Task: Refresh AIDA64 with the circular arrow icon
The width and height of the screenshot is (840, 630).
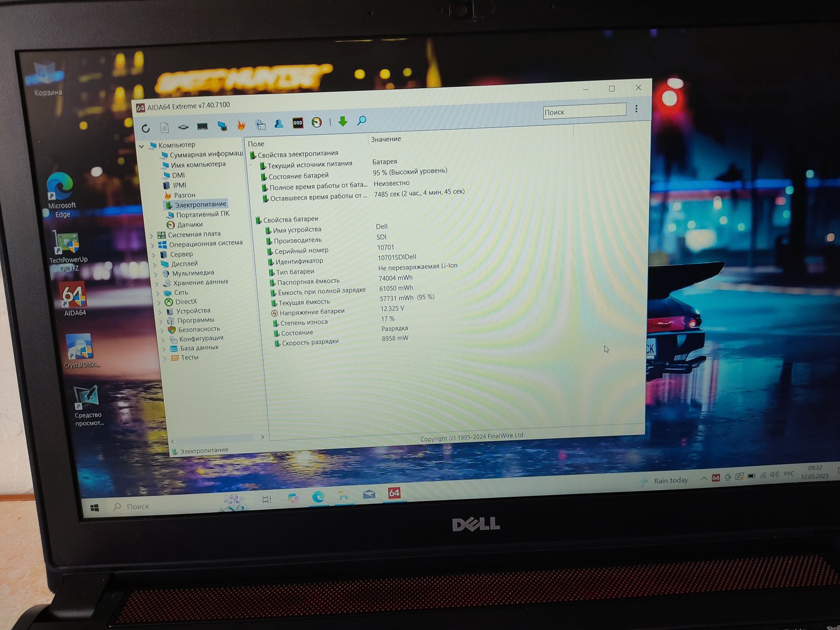Action: pyautogui.click(x=146, y=129)
